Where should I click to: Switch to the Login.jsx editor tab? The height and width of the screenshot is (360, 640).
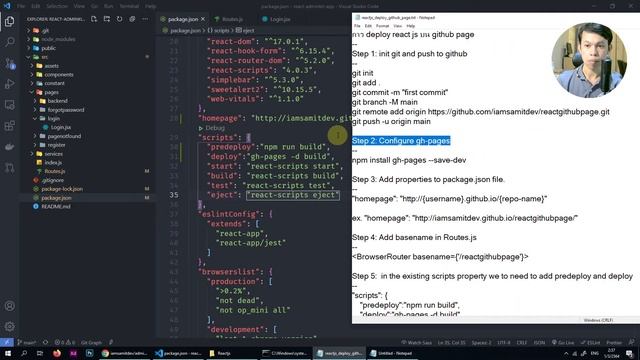[x=279, y=19]
